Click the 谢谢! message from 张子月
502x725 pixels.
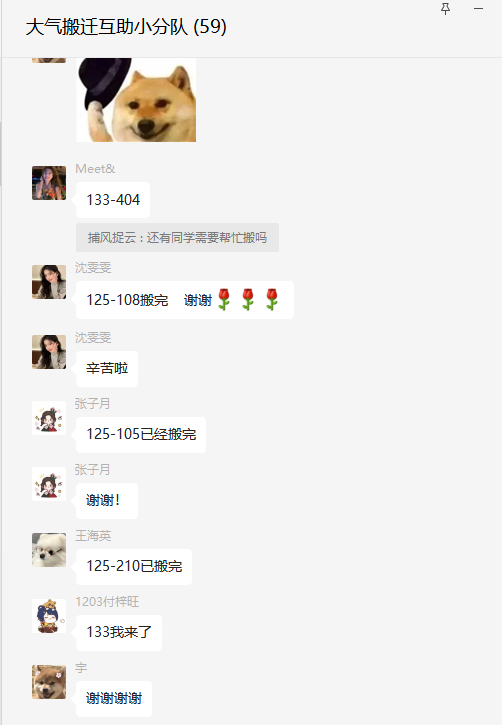(x=107, y=501)
